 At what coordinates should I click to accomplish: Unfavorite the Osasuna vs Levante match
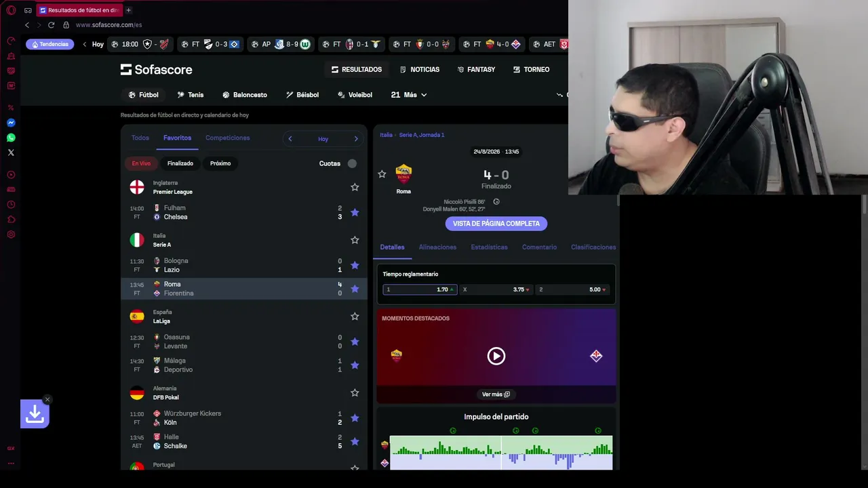click(355, 342)
